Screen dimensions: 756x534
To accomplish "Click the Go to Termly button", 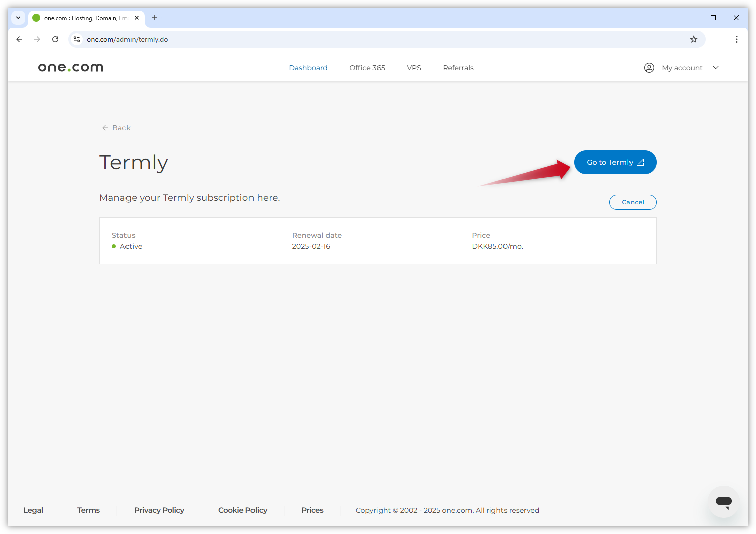I will point(615,162).
